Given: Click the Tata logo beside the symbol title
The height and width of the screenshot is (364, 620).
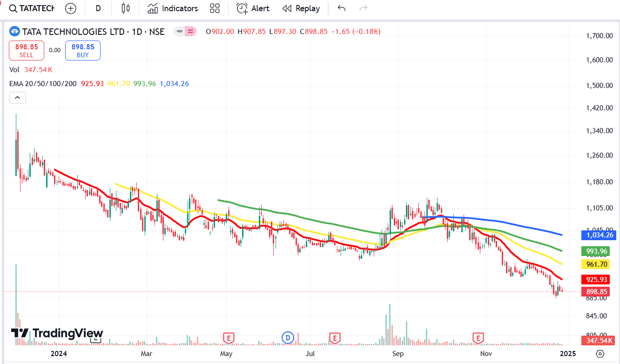Looking at the screenshot, I should coord(14,32).
